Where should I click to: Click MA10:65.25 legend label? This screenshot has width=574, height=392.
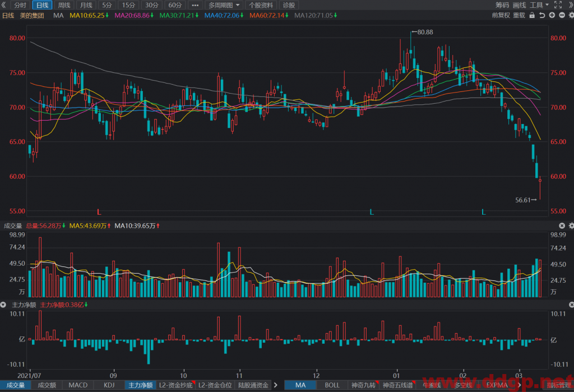click(x=89, y=15)
